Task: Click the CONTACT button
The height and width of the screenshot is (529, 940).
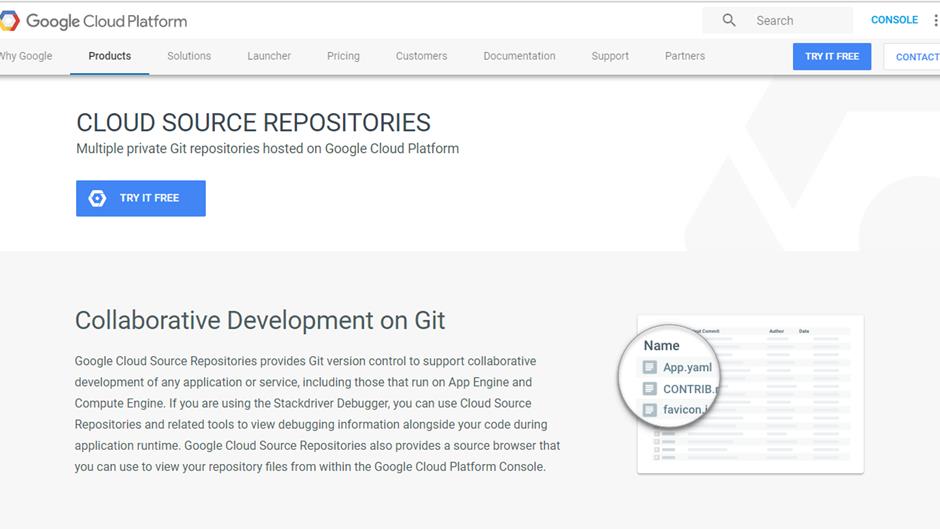Action: click(x=912, y=57)
